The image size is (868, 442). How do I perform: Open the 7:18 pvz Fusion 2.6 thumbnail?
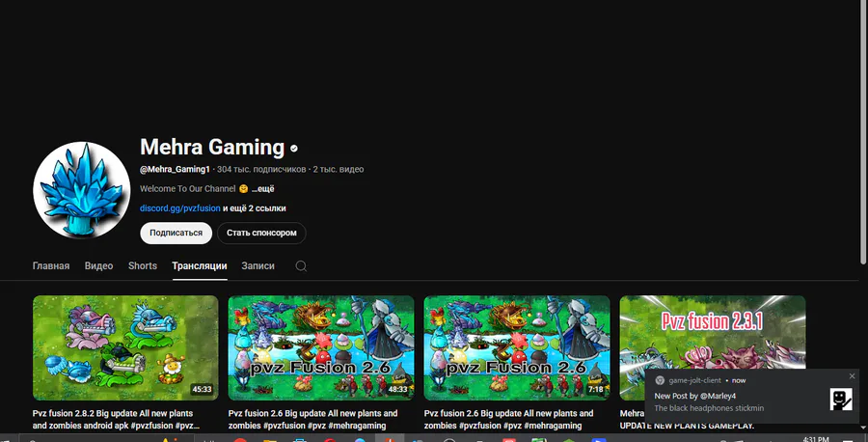(517, 347)
